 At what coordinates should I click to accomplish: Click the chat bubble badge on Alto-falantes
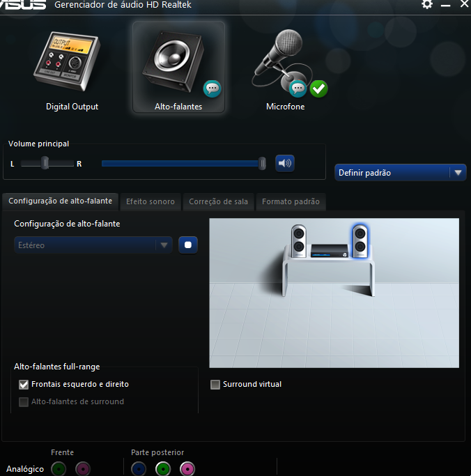[x=212, y=89]
